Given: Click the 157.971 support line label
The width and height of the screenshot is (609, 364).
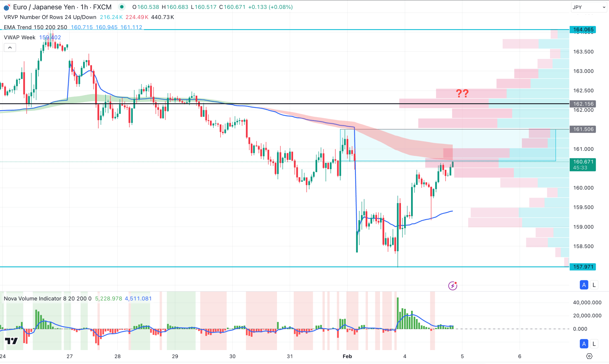Looking at the screenshot, I should pyautogui.click(x=583, y=267).
